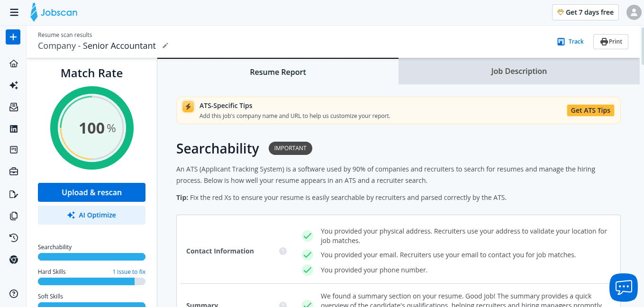The image size is (644, 307).
Task: Click the AI Optimize button
Action: tap(91, 215)
